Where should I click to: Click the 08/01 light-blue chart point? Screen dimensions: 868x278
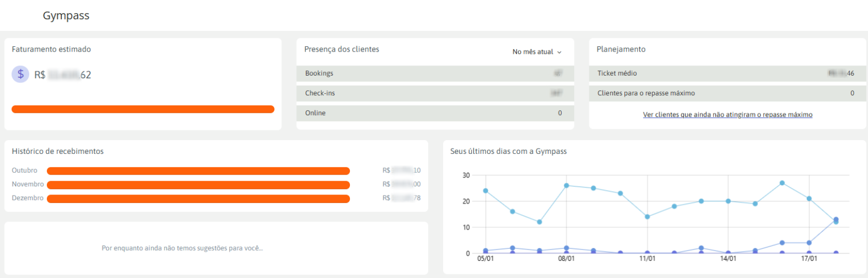click(x=566, y=185)
